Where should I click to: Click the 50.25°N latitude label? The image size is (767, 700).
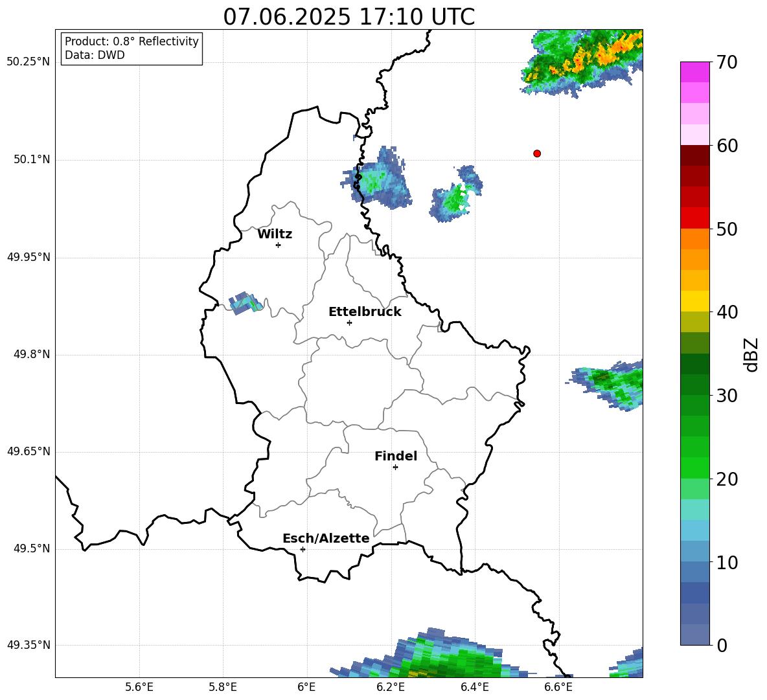29,62
